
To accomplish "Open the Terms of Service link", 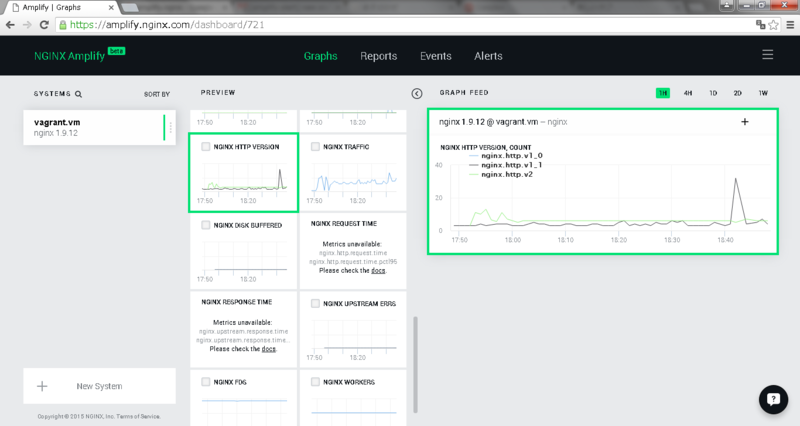I will (x=138, y=417).
